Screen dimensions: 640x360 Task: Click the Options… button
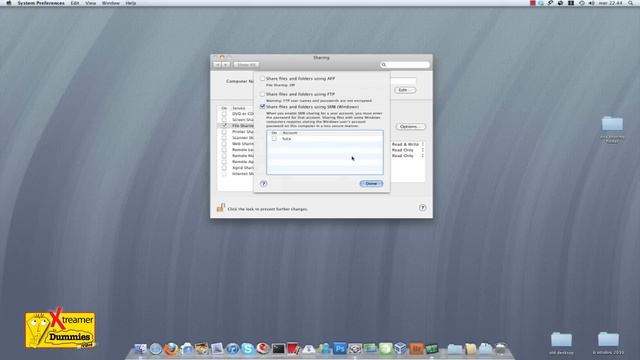click(410, 127)
